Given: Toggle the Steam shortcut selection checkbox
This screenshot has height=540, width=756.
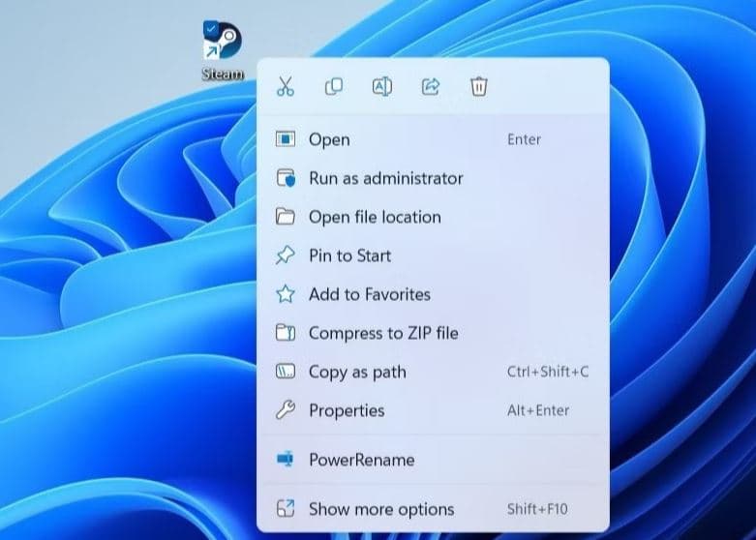Looking at the screenshot, I should coord(211,29).
